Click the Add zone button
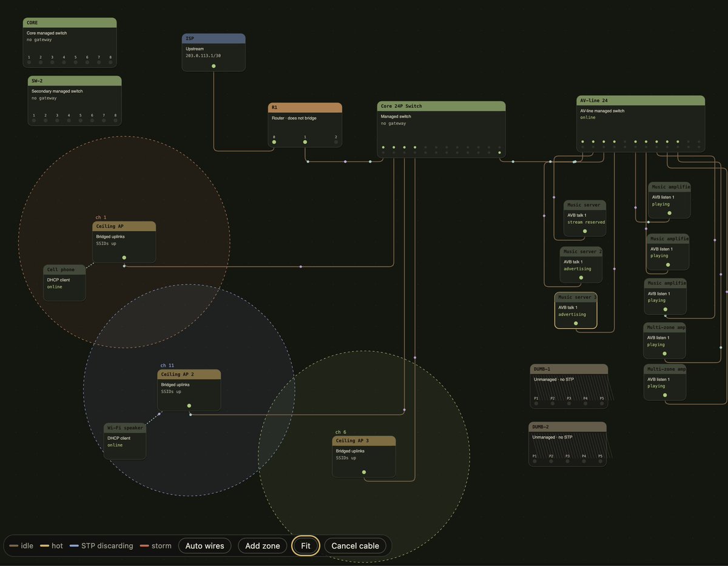Image resolution: width=728 pixels, height=566 pixels. (263, 546)
